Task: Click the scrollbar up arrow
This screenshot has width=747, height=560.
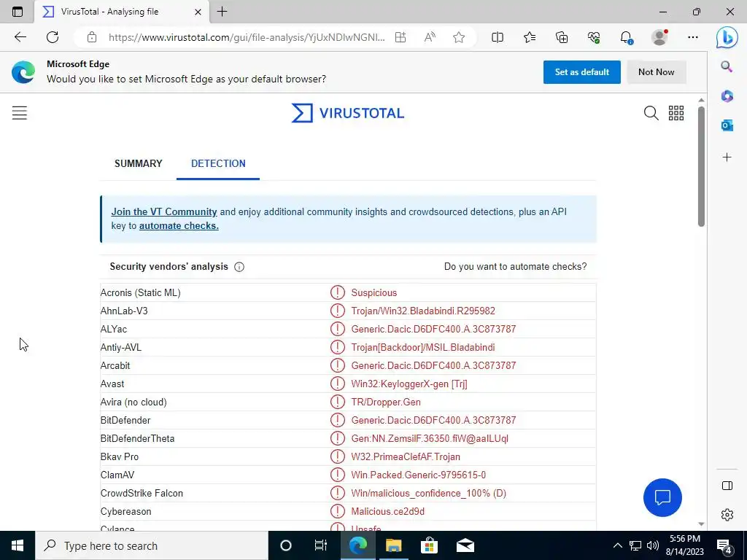Action: [701, 100]
